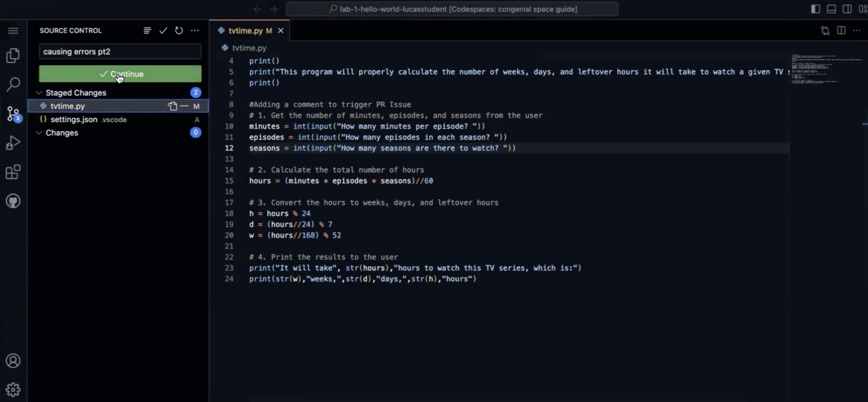Click the 'episodes = int(input(' line
The image size is (868, 402).
[x=378, y=137]
